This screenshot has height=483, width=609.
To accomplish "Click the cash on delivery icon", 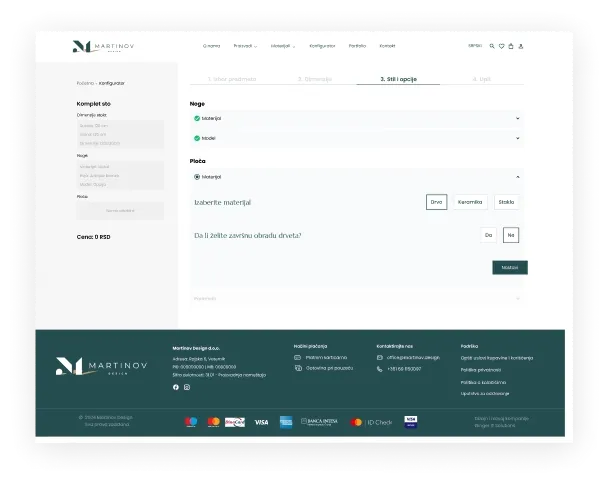I will coord(298,368).
